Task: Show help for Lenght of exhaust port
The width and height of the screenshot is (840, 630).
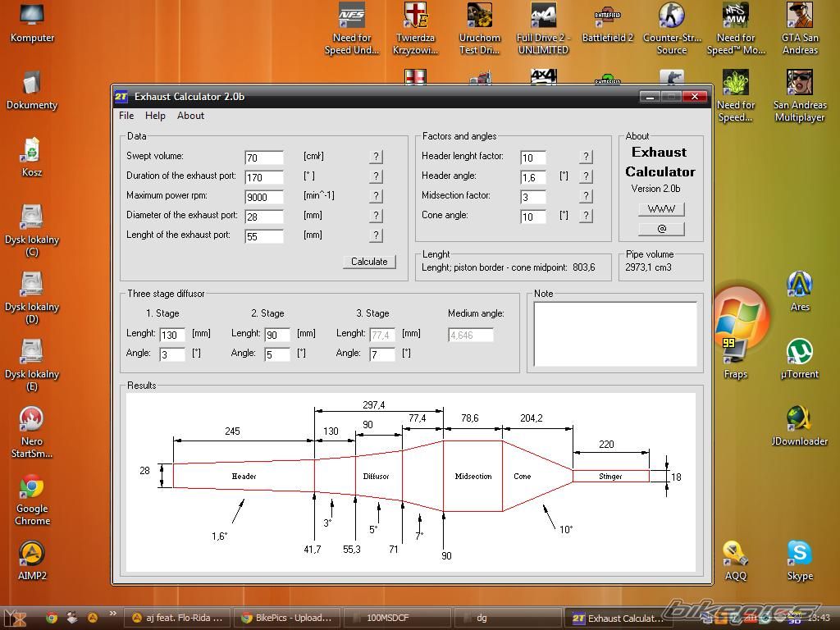Action: click(376, 235)
